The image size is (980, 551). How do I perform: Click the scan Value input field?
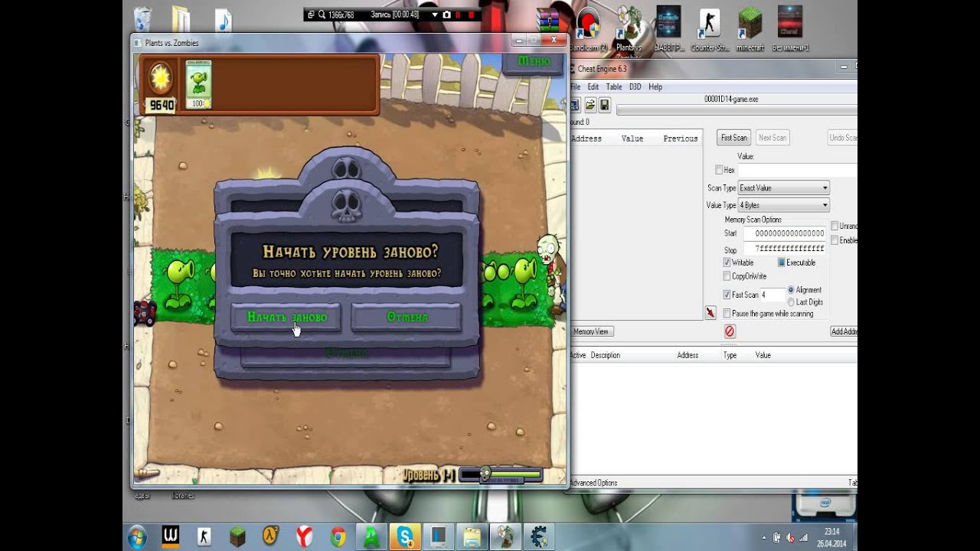798,170
